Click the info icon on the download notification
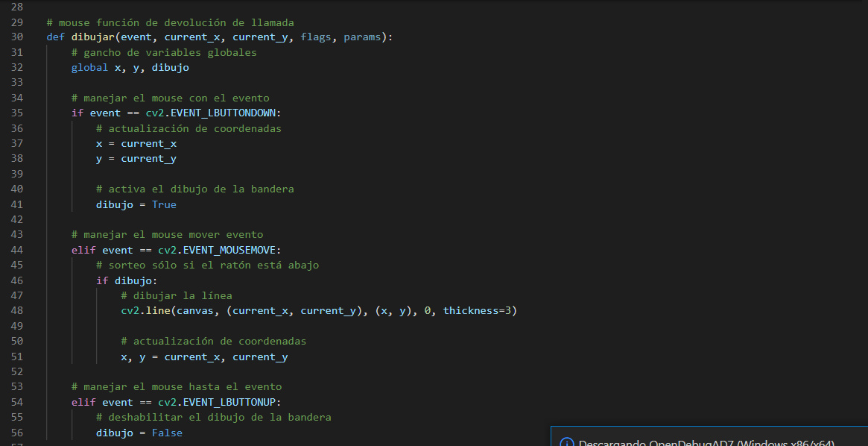The image size is (868, 446). click(x=566, y=443)
